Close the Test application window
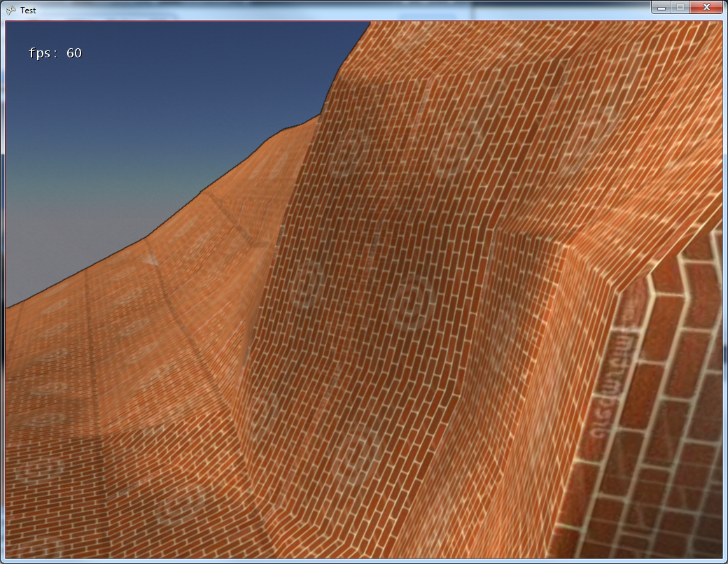Viewport: 728px width, 564px height. point(705,7)
